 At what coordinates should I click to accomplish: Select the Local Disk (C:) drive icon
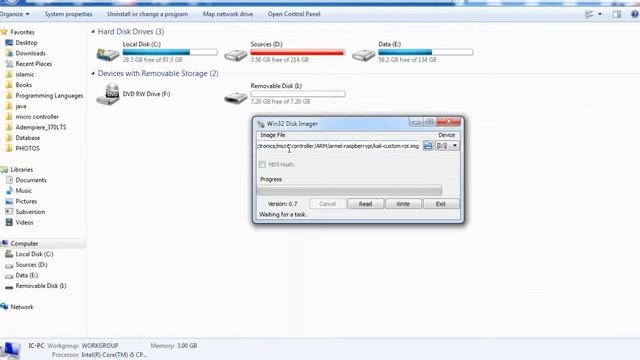pos(108,54)
